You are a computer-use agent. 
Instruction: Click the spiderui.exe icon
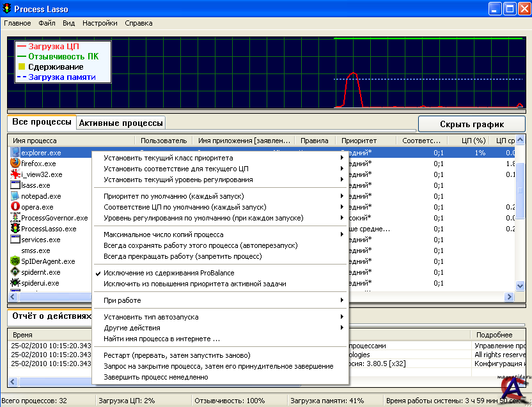point(15,283)
